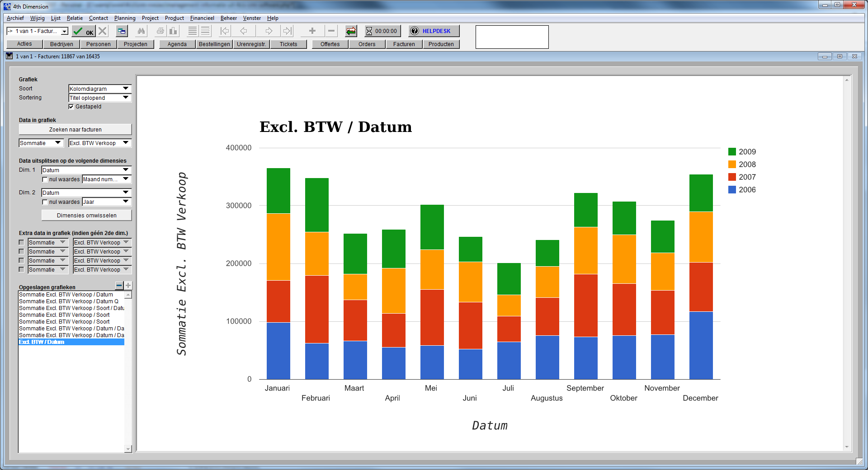Select saved chart Sommatie Excl. BTW Verkoop / Datum Q

click(69, 301)
